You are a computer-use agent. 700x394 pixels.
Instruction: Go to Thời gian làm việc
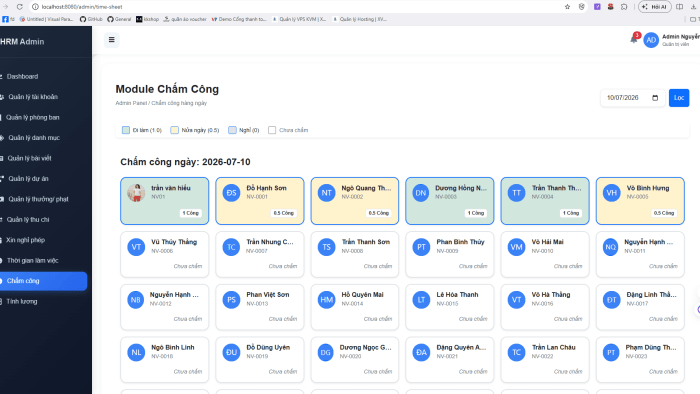coord(32,261)
